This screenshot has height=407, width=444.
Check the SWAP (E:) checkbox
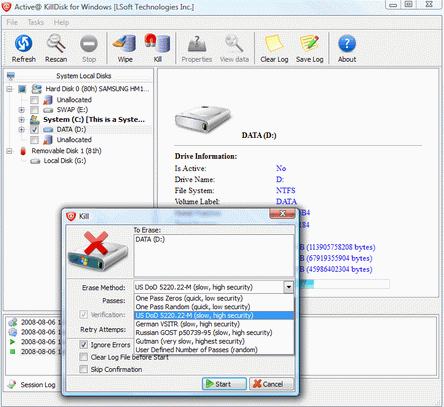click(34, 110)
